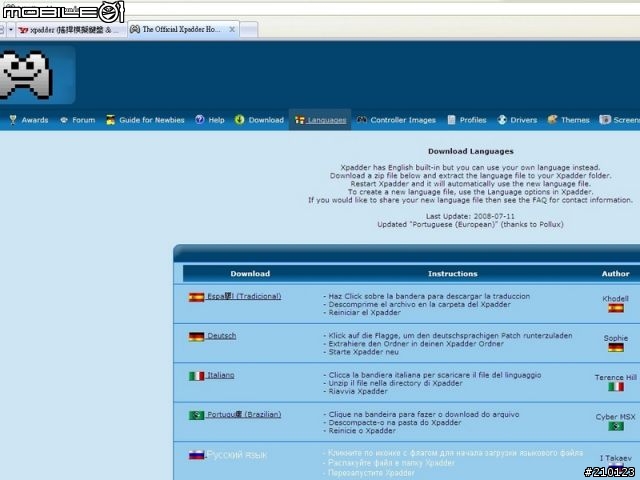Click author name Cyber MSX
The width and height of the screenshot is (640, 480).
(616, 417)
